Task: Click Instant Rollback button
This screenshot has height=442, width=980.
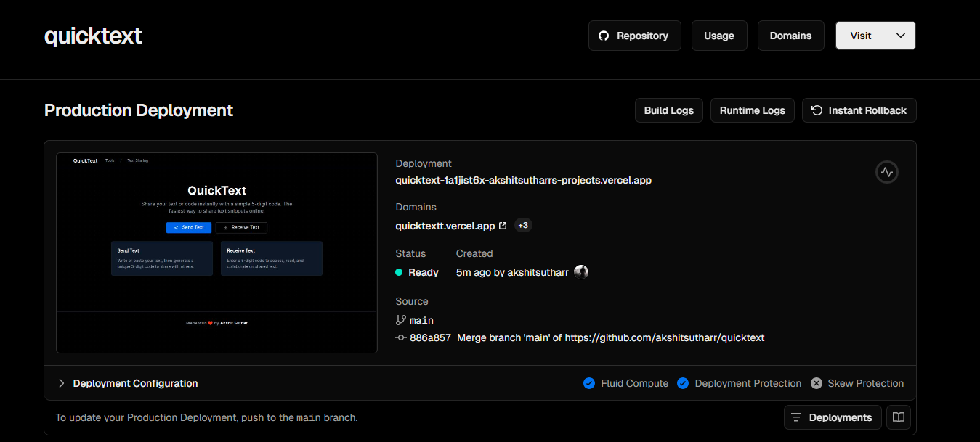Action: (859, 110)
